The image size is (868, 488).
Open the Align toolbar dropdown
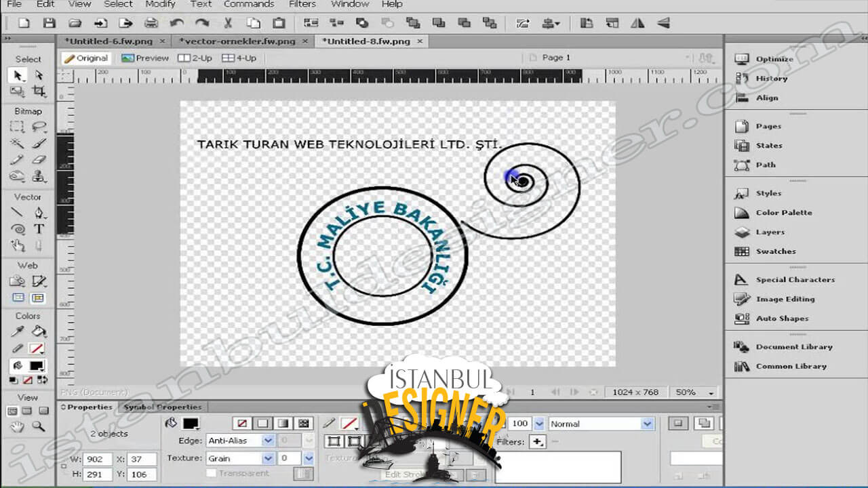(550, 23)
